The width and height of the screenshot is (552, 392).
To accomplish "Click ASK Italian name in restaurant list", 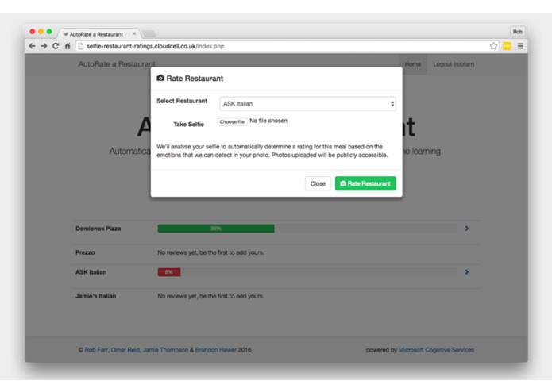I will click(91, 272).
